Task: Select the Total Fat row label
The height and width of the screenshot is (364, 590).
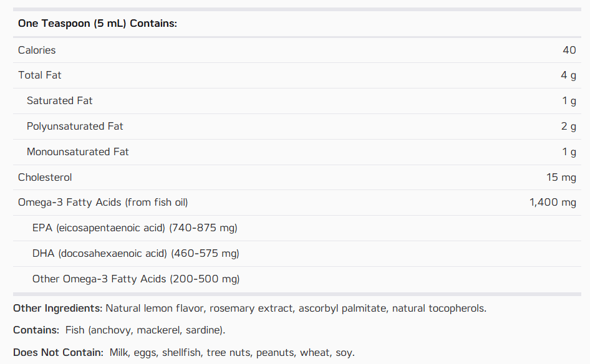Action: [x=39, y=75]
